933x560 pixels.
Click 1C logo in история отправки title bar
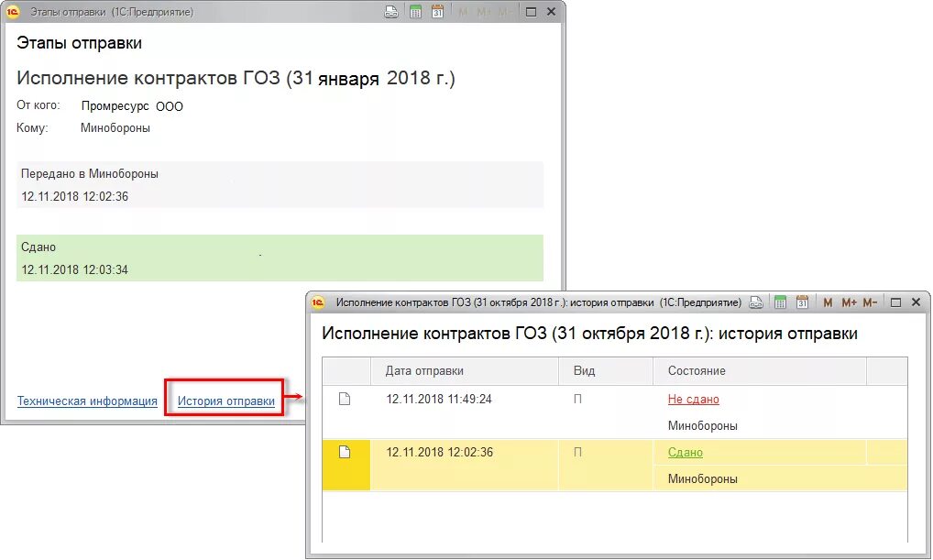pos(318,302)
